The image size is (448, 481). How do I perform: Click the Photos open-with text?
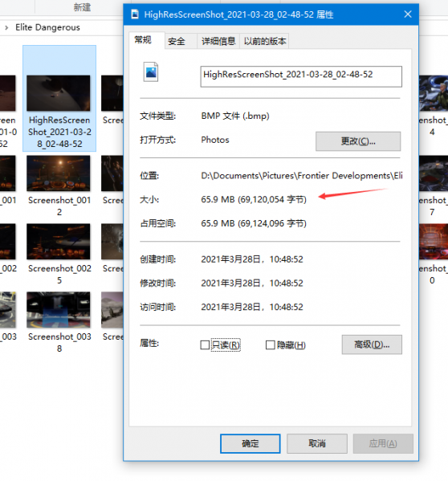pyautogui.click(x=215, y=140)
